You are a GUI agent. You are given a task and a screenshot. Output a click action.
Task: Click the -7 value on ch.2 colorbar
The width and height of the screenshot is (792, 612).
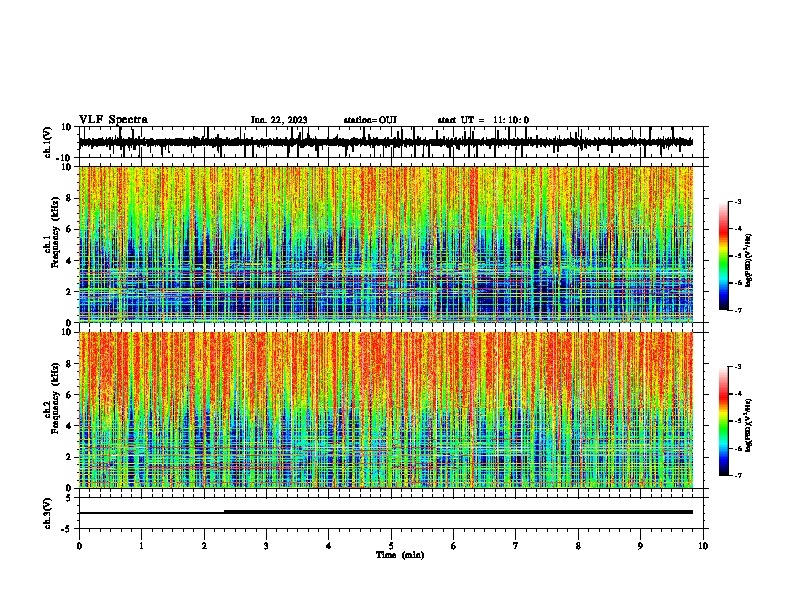[738, 476]
